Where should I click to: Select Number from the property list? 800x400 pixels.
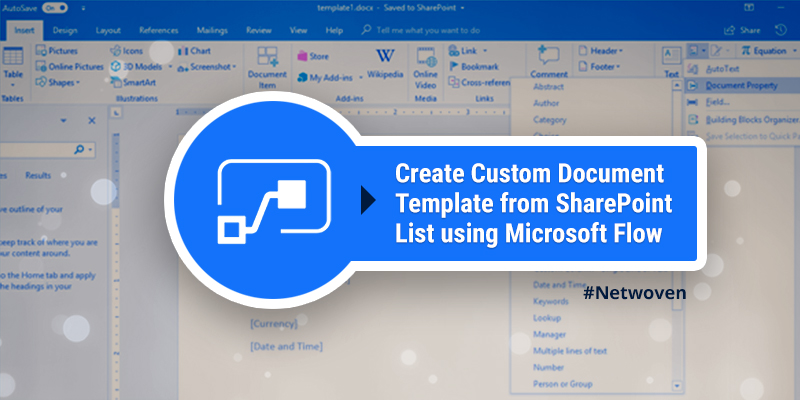[x=548, y=367]
